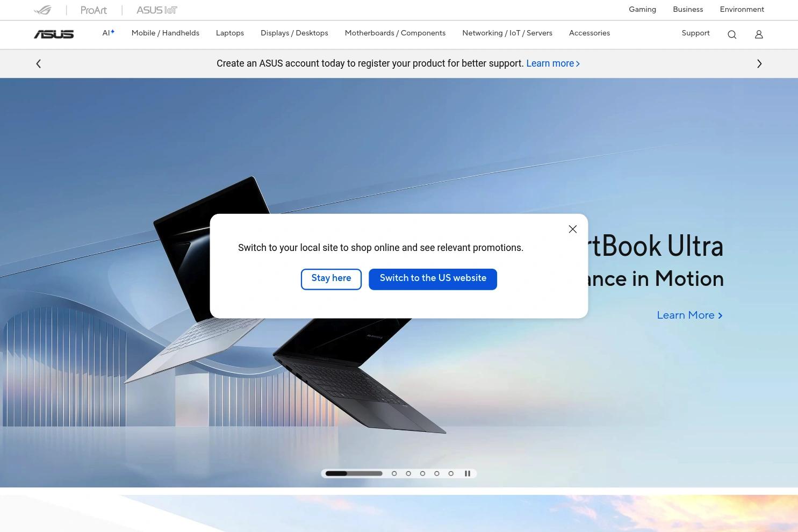
Task: Show the previous announcement banner
Action: 39,64
